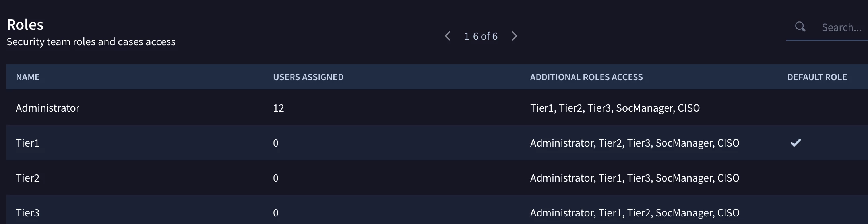Click Tier3's additional roles access list
This screenshot has width=868, height=224.
tap(635, 213)
